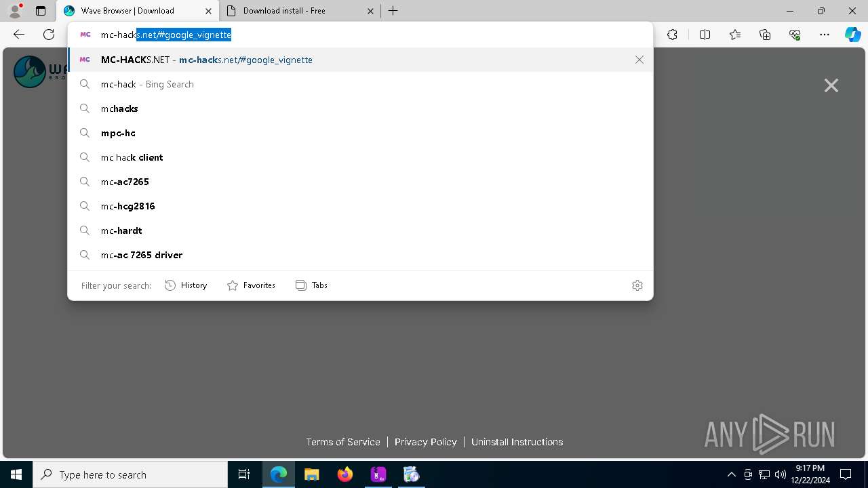
Task: Switch to the Wave Browser | Download tab
Action: coord(129,11)
